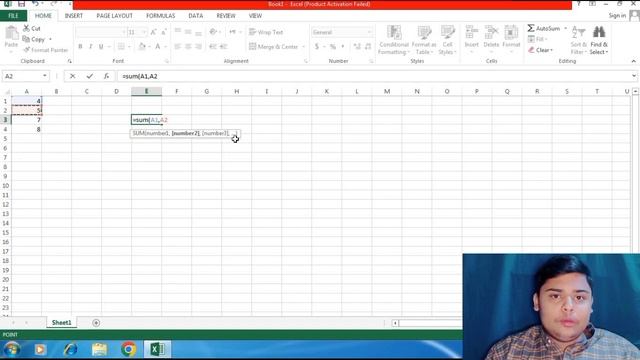Switch to the INSERT tab
The width and height of the screenshot is (640, 360).
pyautogui.click(x=74, y=16)
